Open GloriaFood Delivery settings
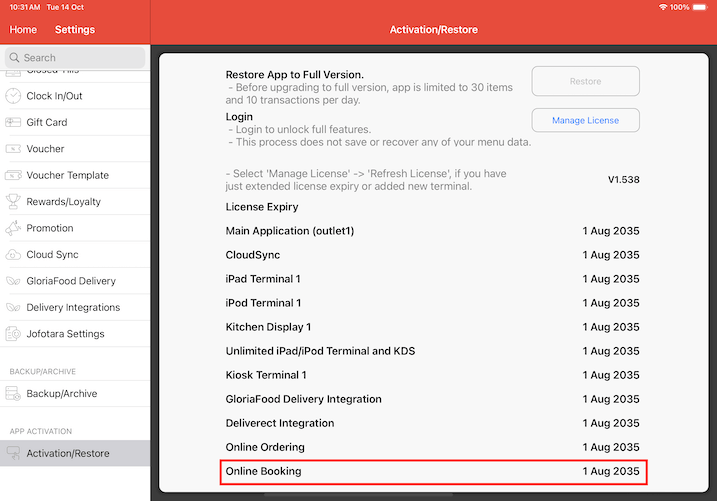 point(75,281)
